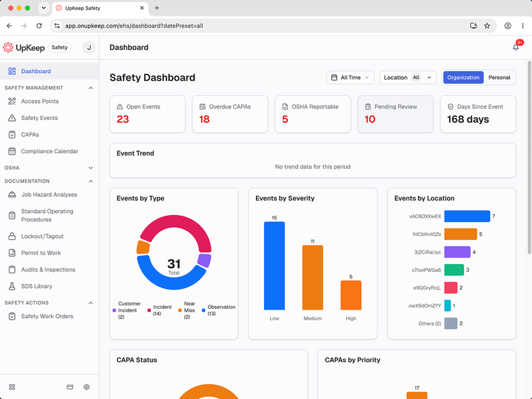Open the J user avatar
The height and width of the screenshot is (399, 532).
coord(89,48)
